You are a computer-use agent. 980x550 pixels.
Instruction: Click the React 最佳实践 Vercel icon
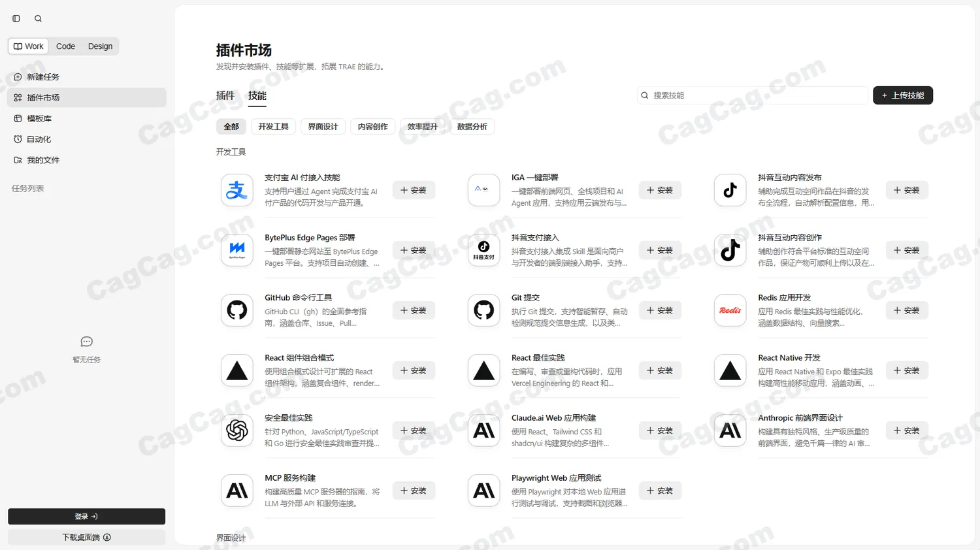[x=484, y=370]
